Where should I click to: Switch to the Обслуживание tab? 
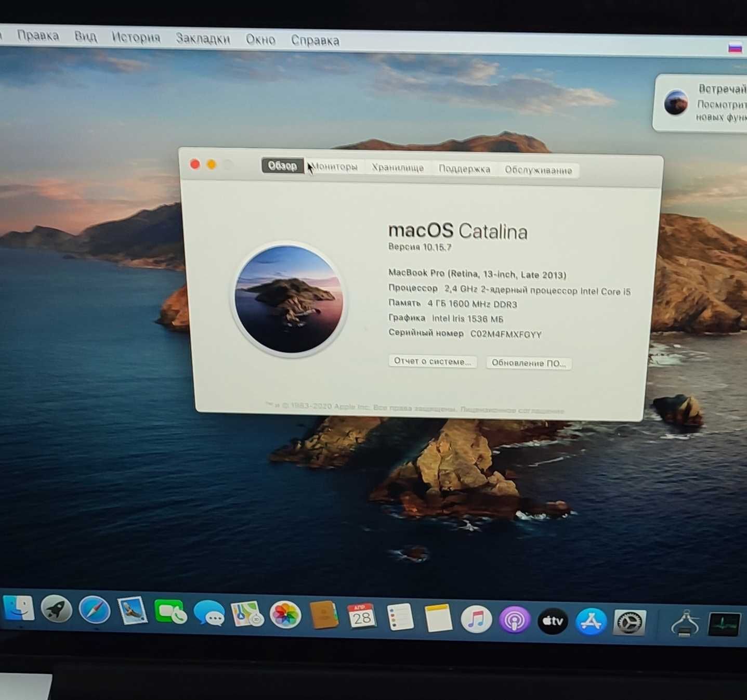click(538, 170)
